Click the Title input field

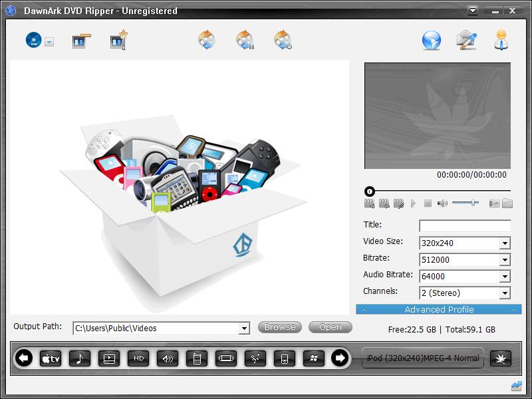[x=465, y=226]
